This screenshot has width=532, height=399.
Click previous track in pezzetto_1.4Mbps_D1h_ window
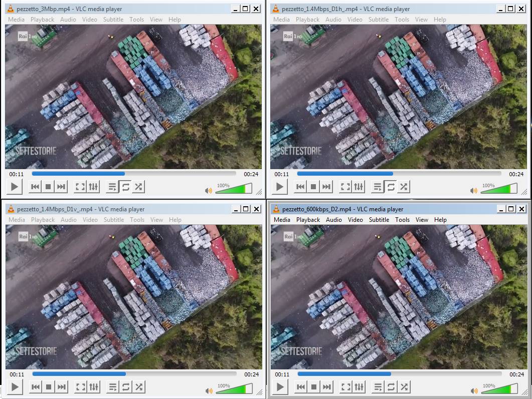click(300, 187)
